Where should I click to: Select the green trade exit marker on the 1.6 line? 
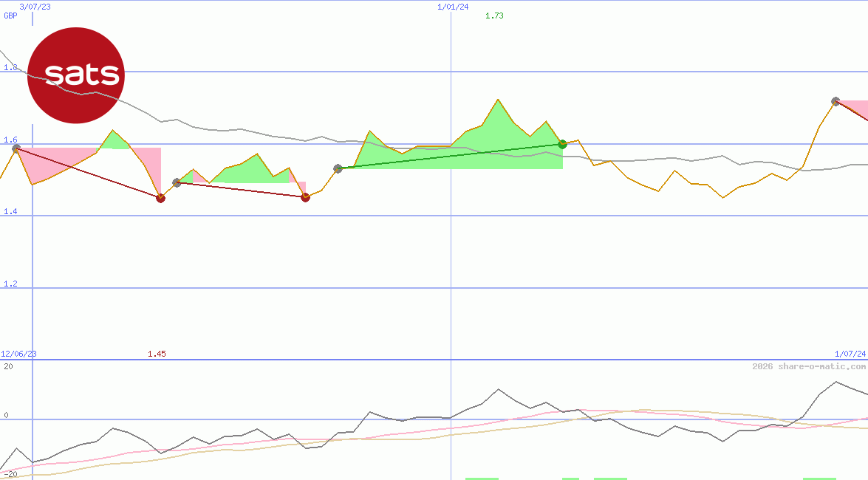pos(562,145)
